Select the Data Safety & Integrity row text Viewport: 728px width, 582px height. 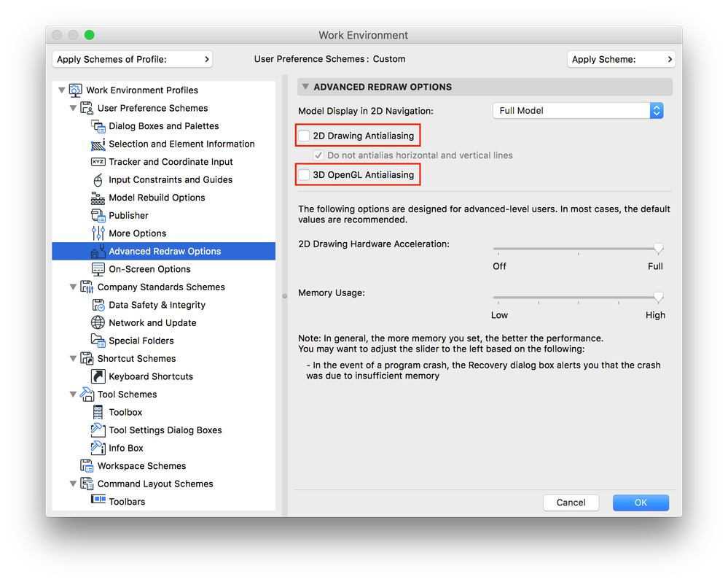pyautogui.click(x=157, y=305)
